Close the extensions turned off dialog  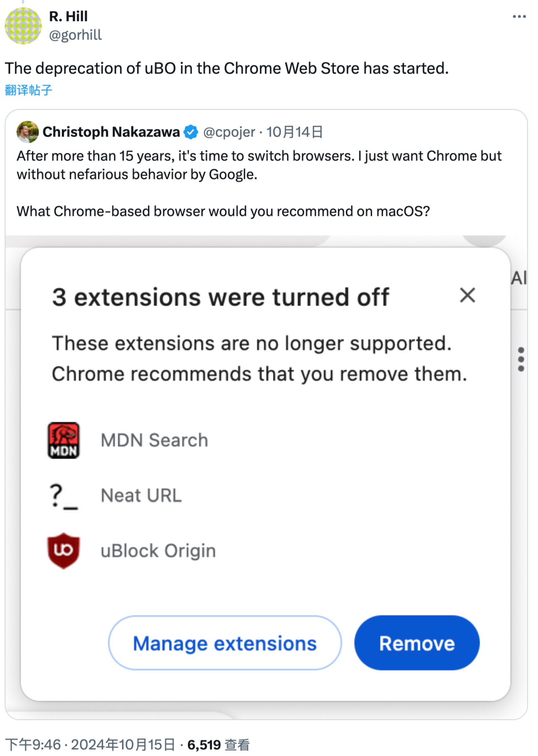click(467, 295)
